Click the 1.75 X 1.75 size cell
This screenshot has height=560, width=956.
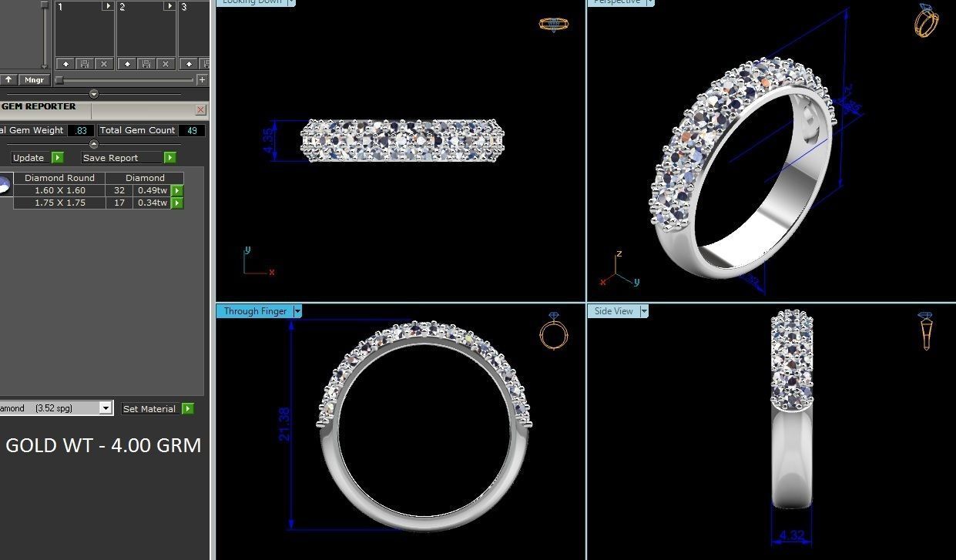(60, 203)
